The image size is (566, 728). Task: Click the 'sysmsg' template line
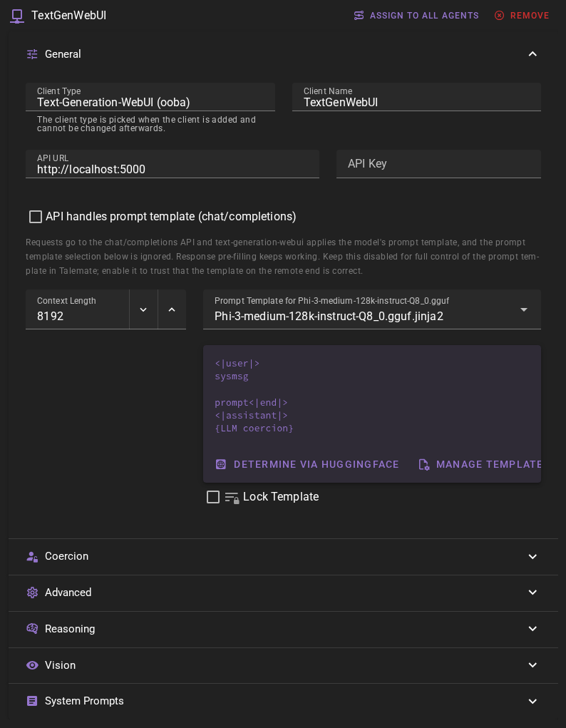pos(232,376)
